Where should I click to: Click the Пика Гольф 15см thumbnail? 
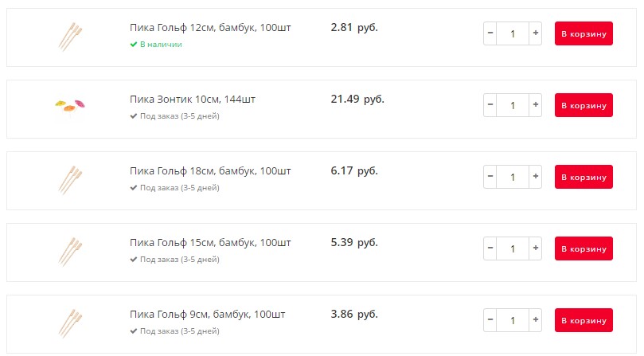[x=70, y=252]
